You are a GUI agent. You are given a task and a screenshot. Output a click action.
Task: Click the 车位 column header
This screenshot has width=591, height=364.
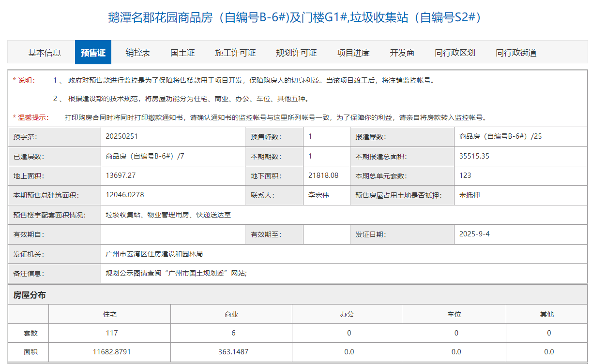tap(454, 314)
